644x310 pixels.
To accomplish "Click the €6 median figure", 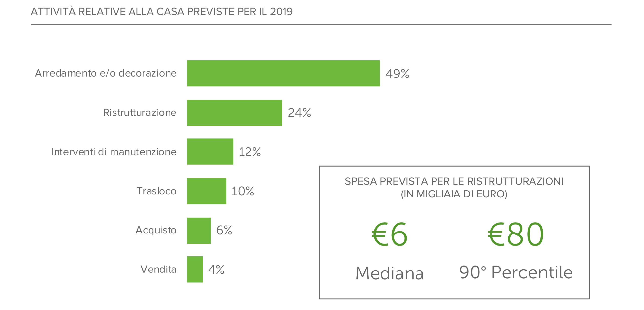I will [390, 234].
